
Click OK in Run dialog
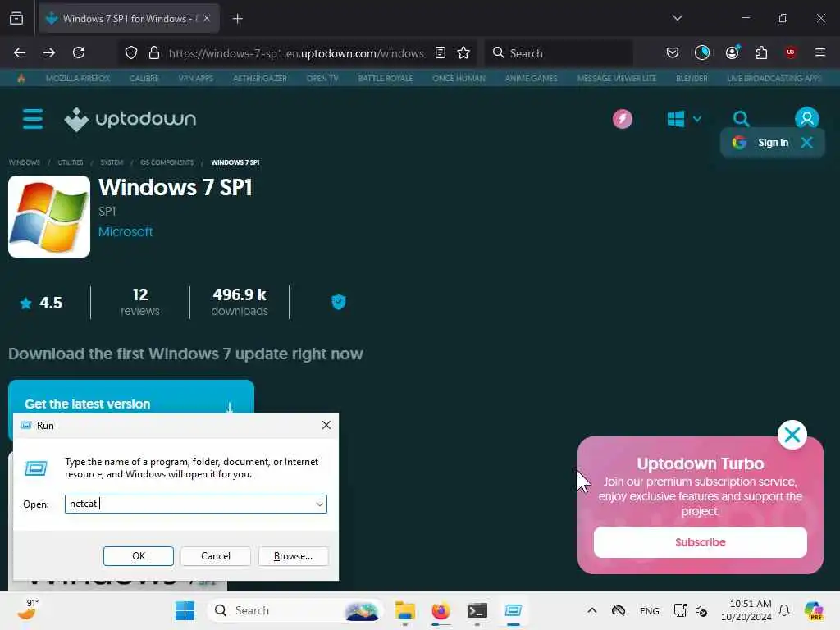138,556
